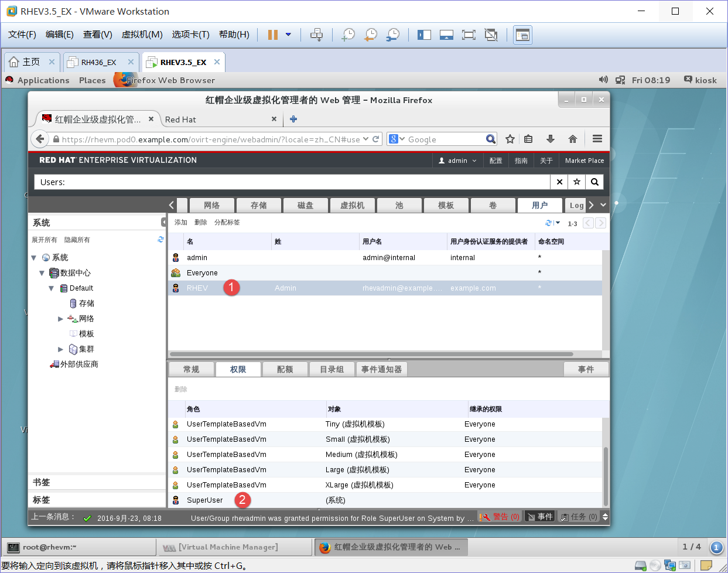Open the 选项卡(T) menu
The height and width of the screenshot is (573, 728).
point(190,35)
